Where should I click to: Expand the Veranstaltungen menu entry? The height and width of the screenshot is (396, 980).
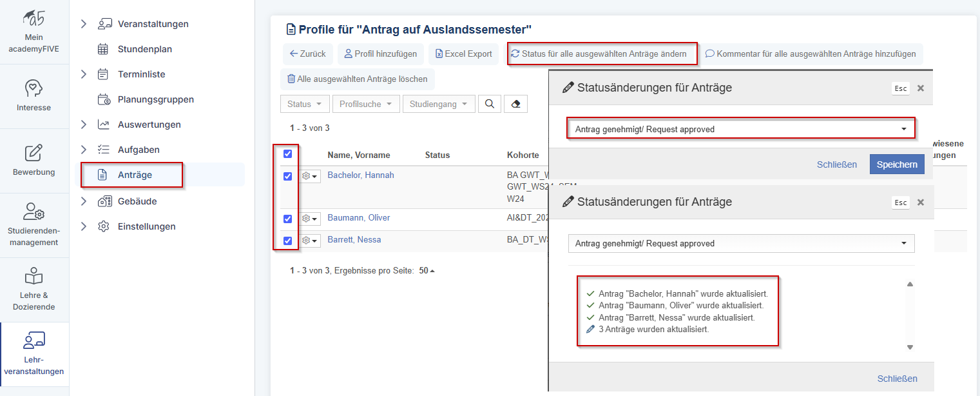coord(151,24)
